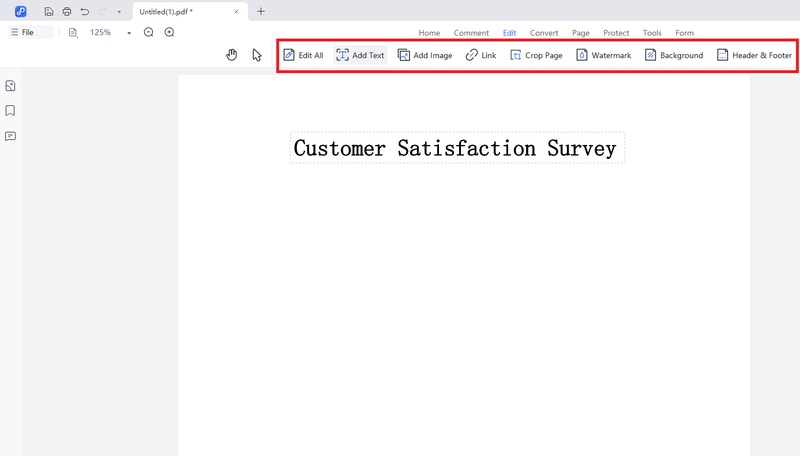Switch to the Home tab
Image resolution: width=800 pixels, height=456 pixels.
point(429,33)
